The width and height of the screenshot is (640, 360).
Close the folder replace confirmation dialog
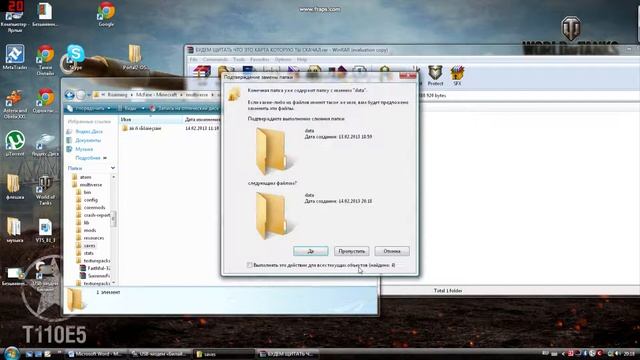pyautogui.click(x=407, y=76)
